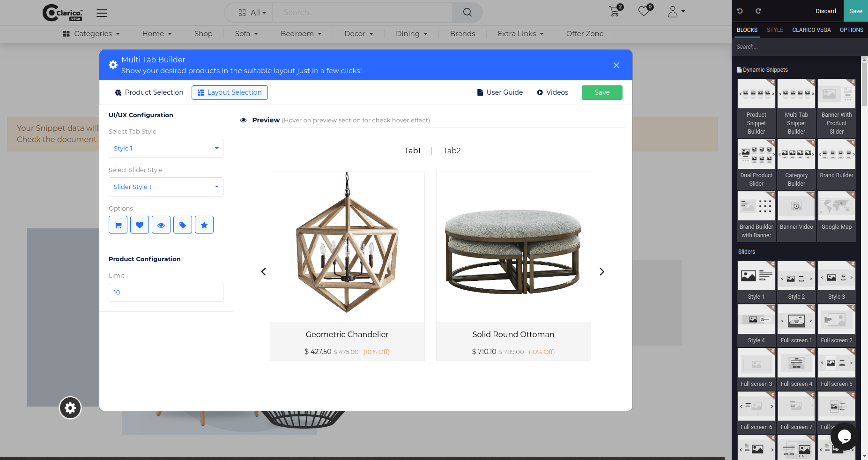Click the product Limit input field

(x=166, y=292)
